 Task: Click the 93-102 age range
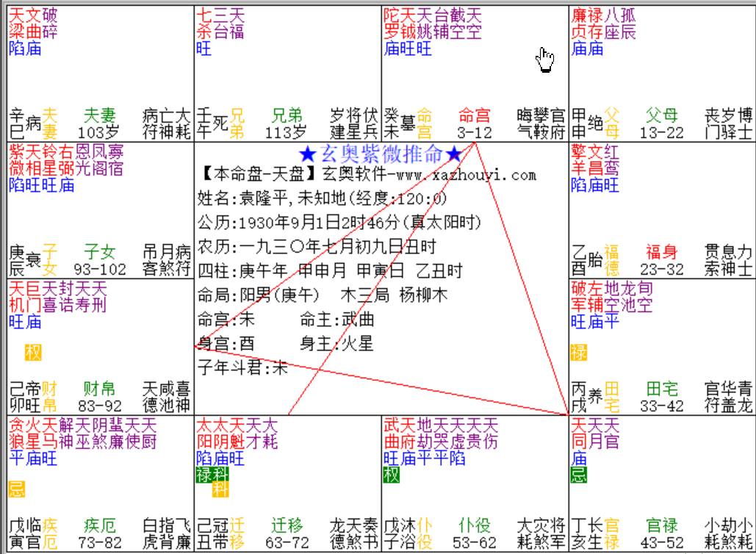tap(100, 269)
